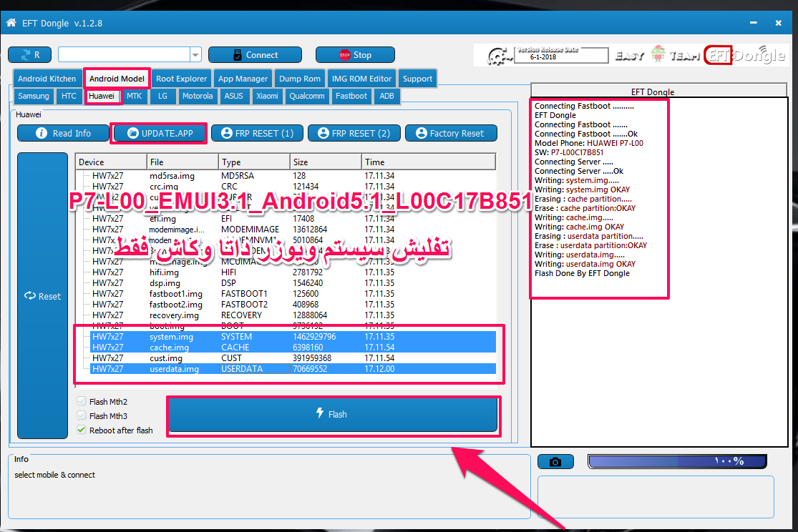Screen dimensions: 798x532
Task: Select the LG brand tab
Action: 163,96
